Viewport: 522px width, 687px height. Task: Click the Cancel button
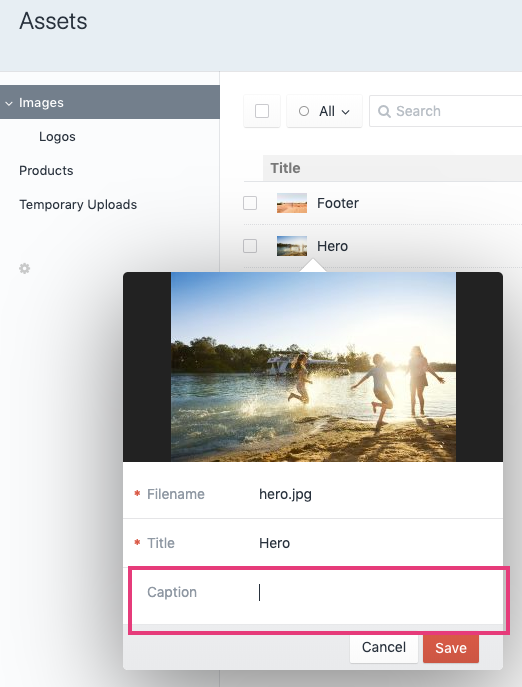pos(384,647)
